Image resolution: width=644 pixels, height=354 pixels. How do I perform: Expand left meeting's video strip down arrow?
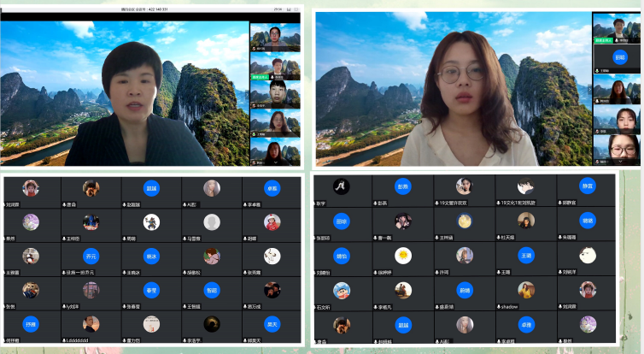click(x=275, y=162)
